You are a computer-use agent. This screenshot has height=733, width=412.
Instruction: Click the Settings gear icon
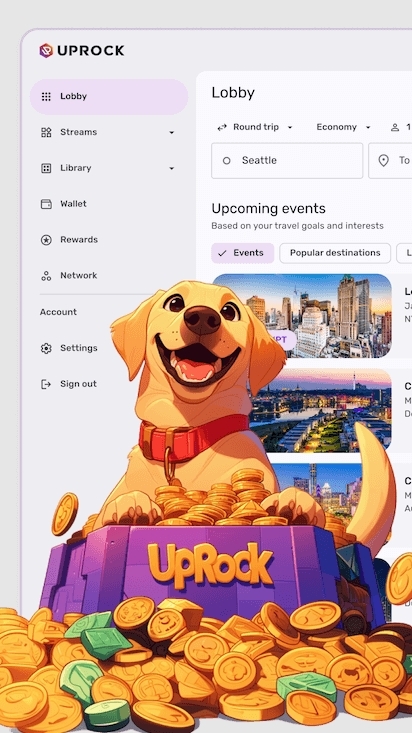46,348
